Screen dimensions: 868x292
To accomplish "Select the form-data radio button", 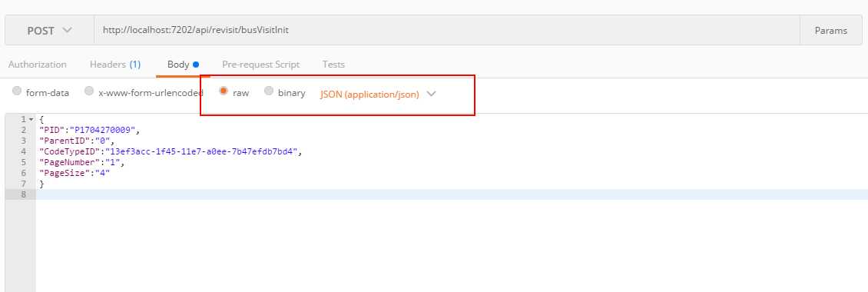I will point(17,91).
